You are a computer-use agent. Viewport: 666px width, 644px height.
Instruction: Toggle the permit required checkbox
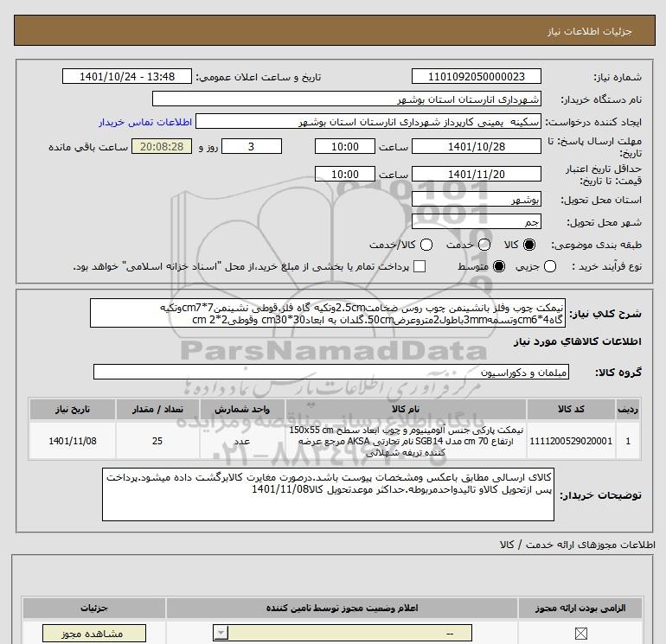point(580,634)
